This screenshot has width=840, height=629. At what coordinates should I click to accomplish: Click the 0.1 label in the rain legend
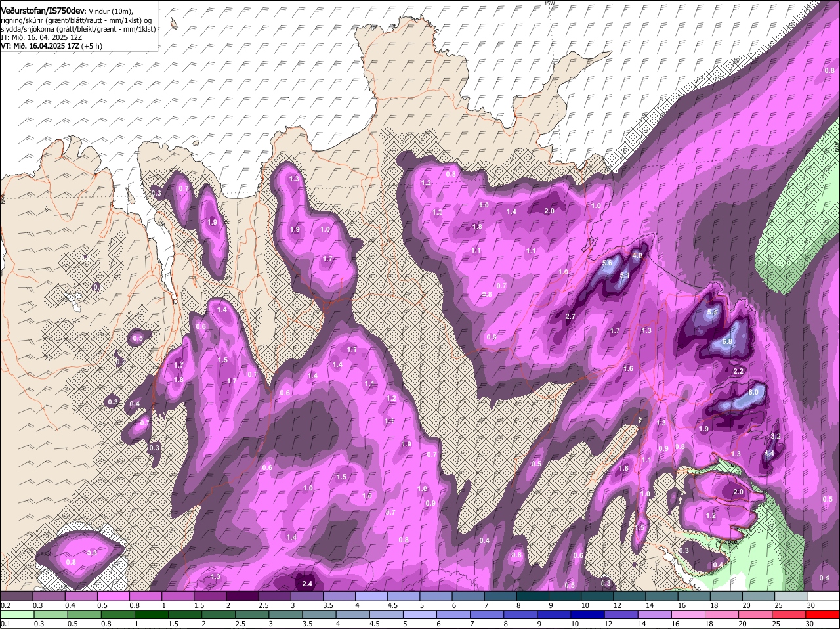coord(5,624)
